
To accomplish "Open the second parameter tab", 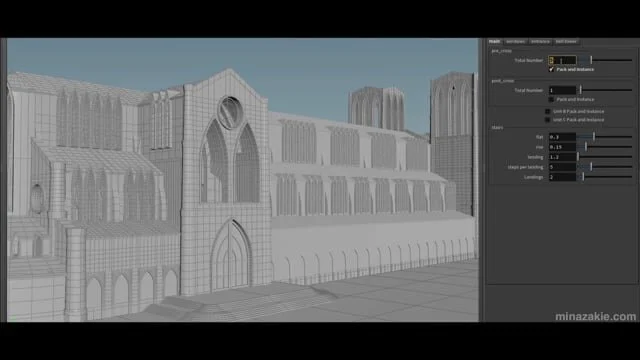I will 515,41.
